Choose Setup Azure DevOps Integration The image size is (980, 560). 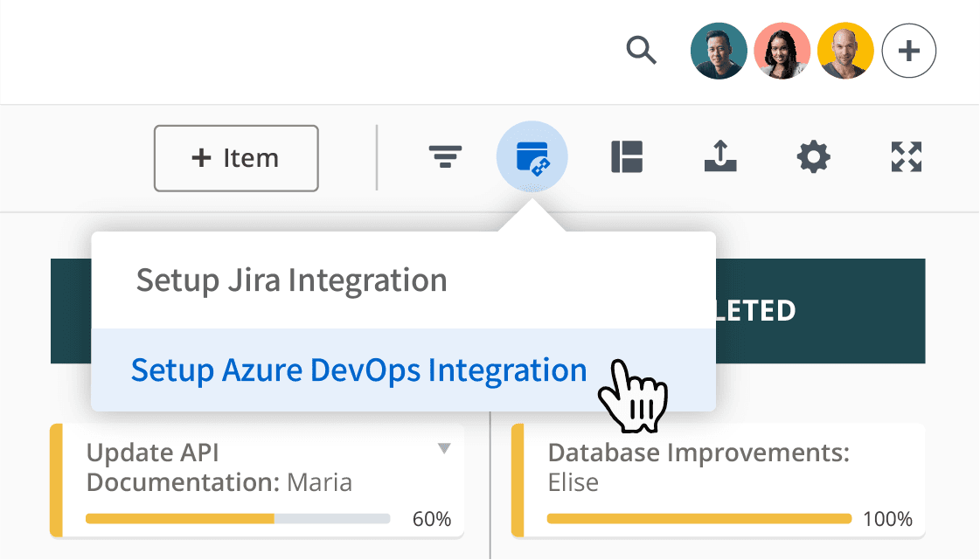point(358,370)
